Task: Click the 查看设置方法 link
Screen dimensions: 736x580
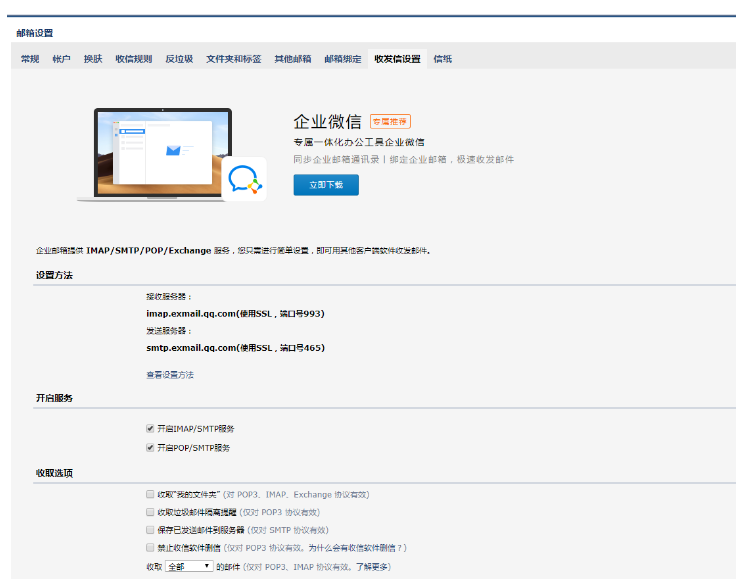Action: tap(170, 375)
